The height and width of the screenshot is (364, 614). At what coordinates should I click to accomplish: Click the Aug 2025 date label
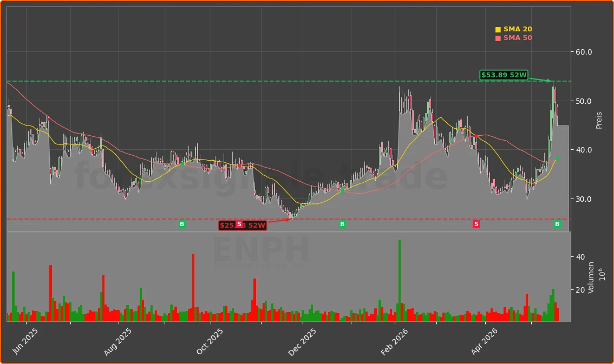coord(117,342)
